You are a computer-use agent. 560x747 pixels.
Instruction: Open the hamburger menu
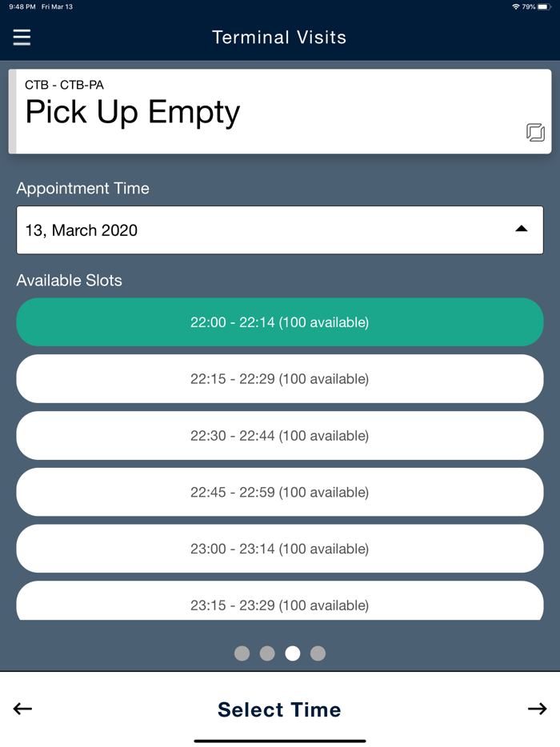(22, 37)
